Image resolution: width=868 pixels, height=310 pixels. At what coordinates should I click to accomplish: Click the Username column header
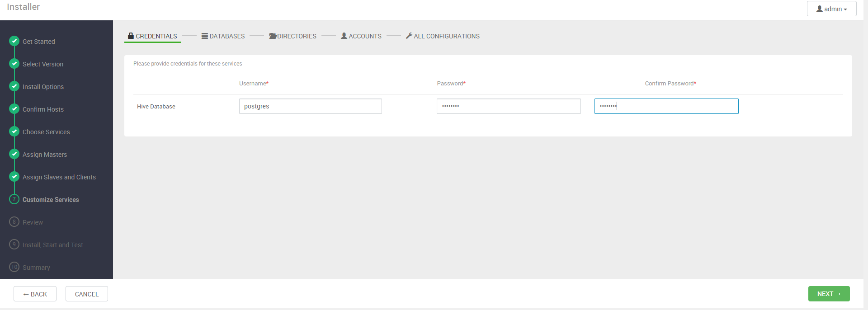tap(254, 84)
